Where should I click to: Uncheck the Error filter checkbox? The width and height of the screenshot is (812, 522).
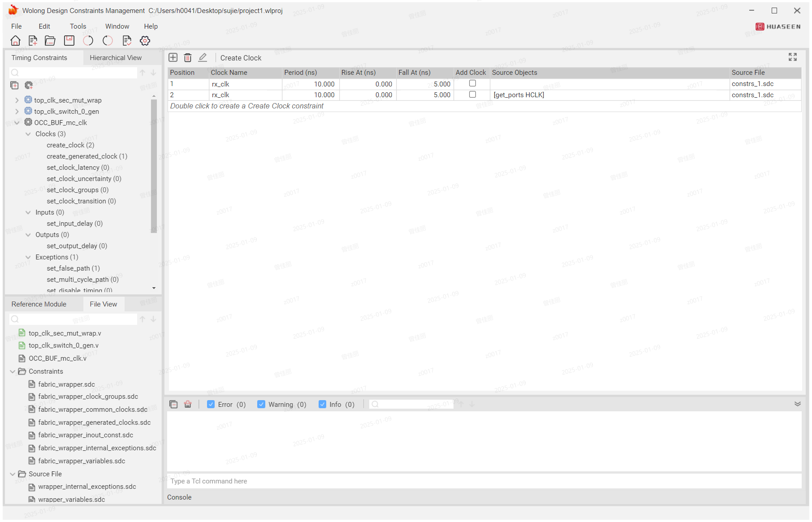click(211, 404)
